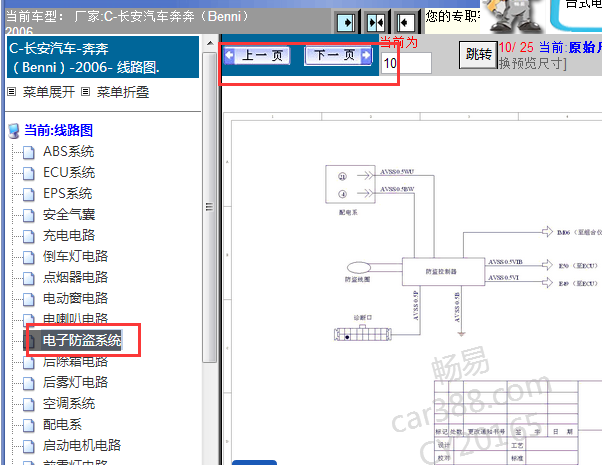Click the page icon beside 安全气囊

tap(29, 215)
